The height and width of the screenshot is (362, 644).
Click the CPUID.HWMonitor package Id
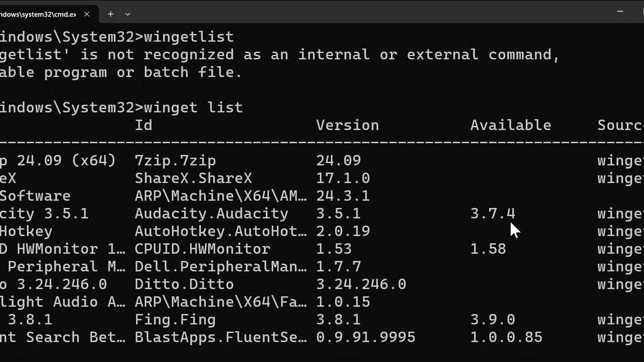[202, 249]
